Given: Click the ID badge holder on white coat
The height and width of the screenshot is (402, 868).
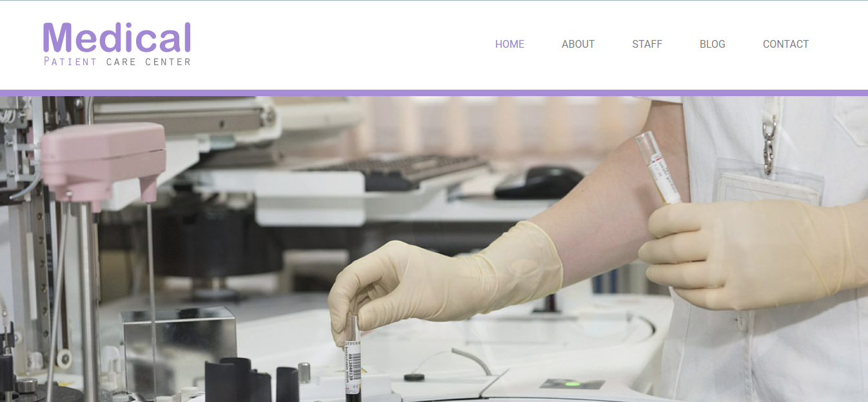Looking at the screenshot, I should (x=768, y=182).
